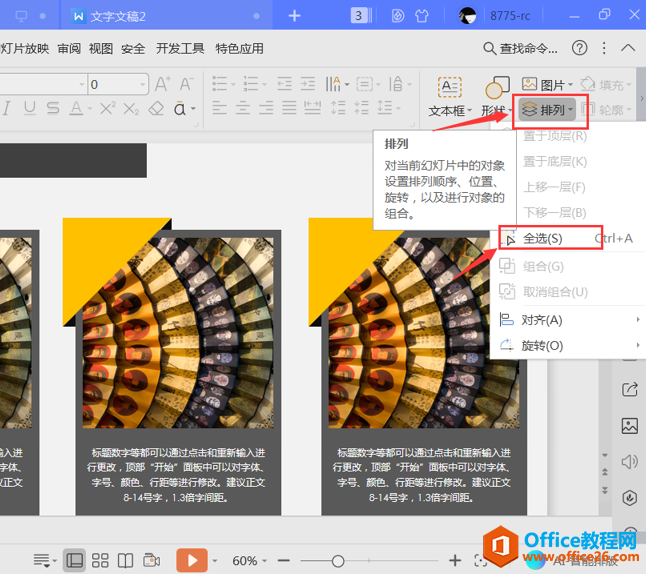Toggle normal view button in status bar
The width and height of the screenshot is (646, 574).
coord(74,560)
